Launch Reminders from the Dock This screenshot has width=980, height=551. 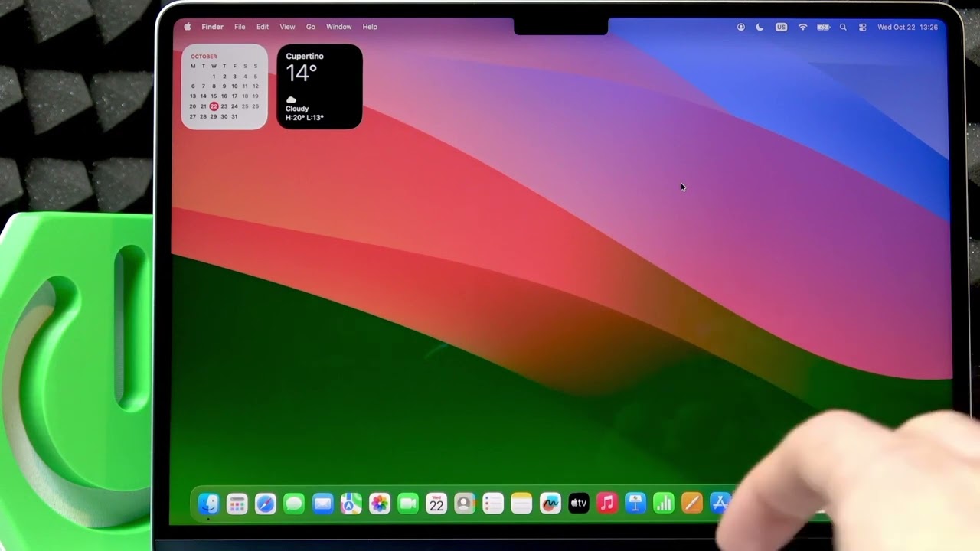[493, 503]
